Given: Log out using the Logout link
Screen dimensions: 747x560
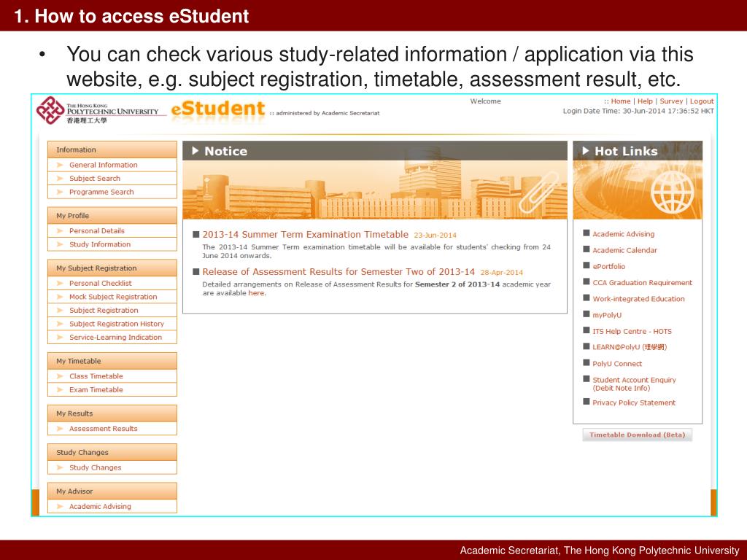Looking at the screenshot, I should (702, 101).
